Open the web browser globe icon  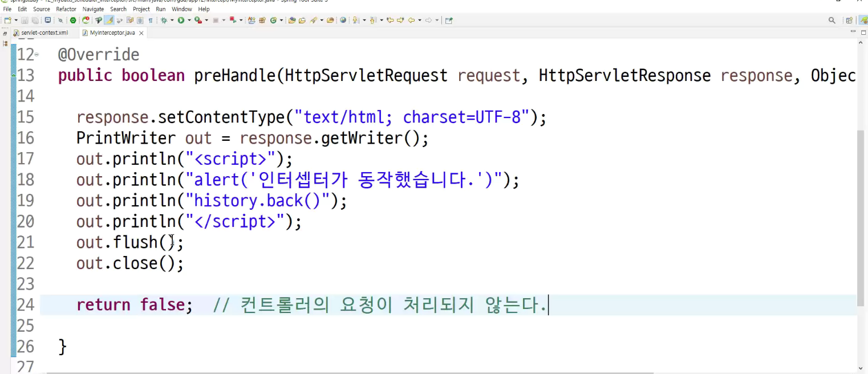(x=343, y=20)
